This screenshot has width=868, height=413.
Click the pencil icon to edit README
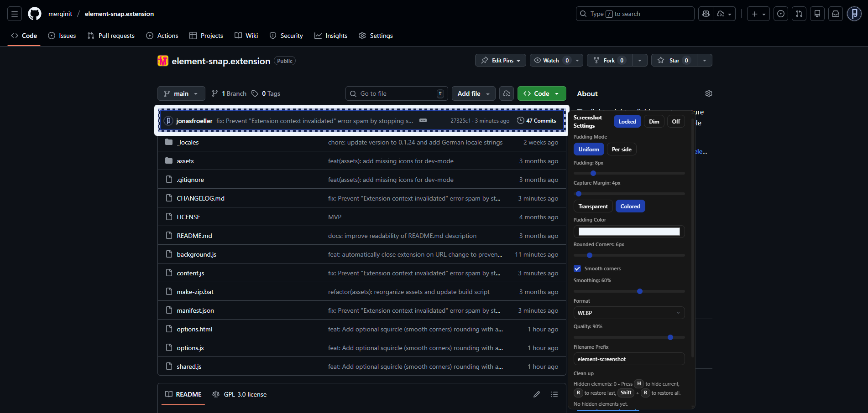coord(536,394)
